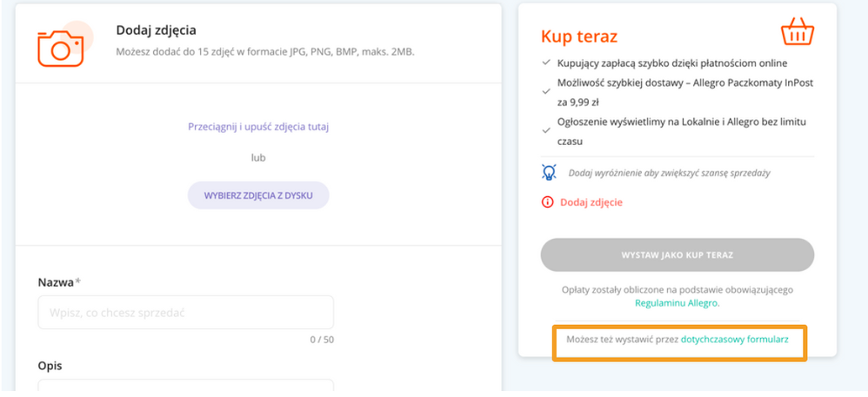Image resolution: width=868 pixels, height=397 pixels.
Task: Open the dotychczasowy formularz link
Action: coord(735,339)
